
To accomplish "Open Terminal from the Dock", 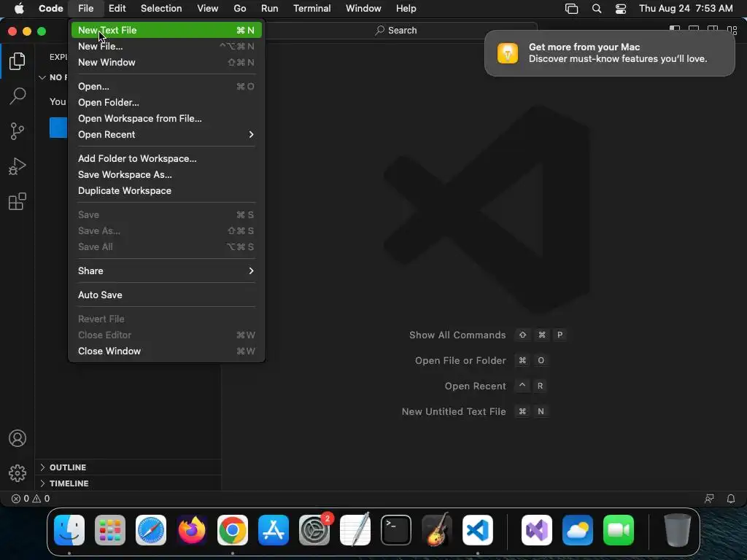I will click(x=396, y=530).
